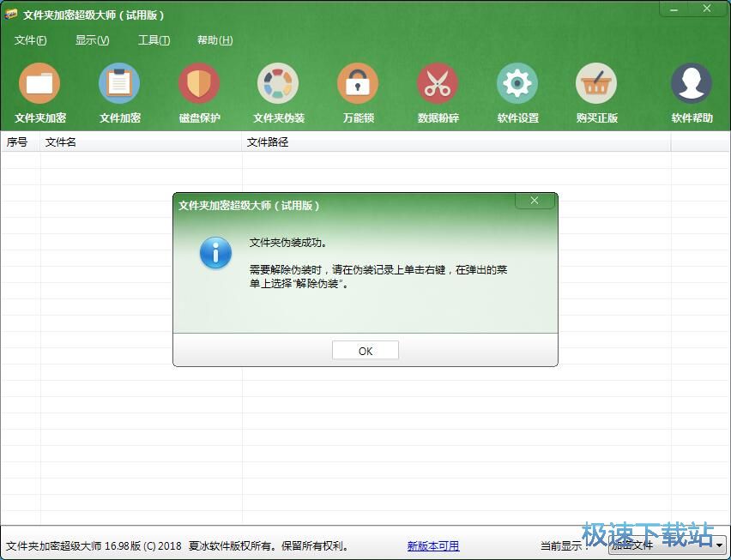Open the 文件加密 file encryption tool
The width and height of the screenshot is (731, 560).
[119, 93]
